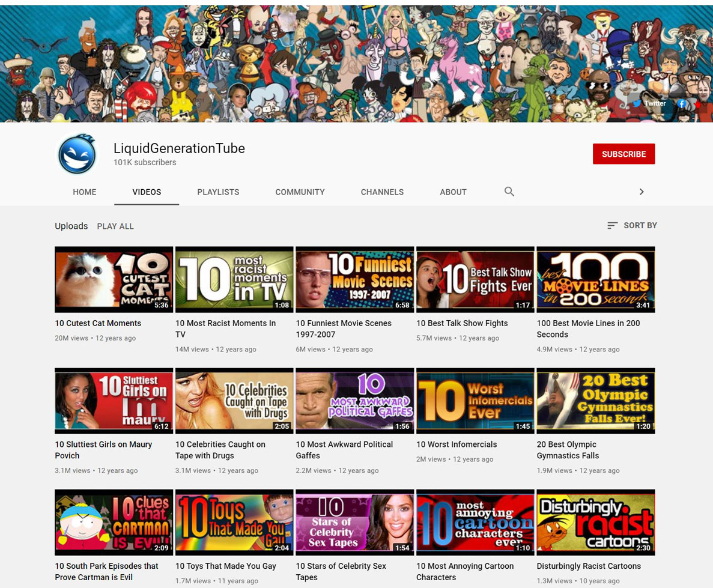Play the 10 Best Talk Show Fights thumbnail
713x588 pixels.
click(x=475, y=280)
